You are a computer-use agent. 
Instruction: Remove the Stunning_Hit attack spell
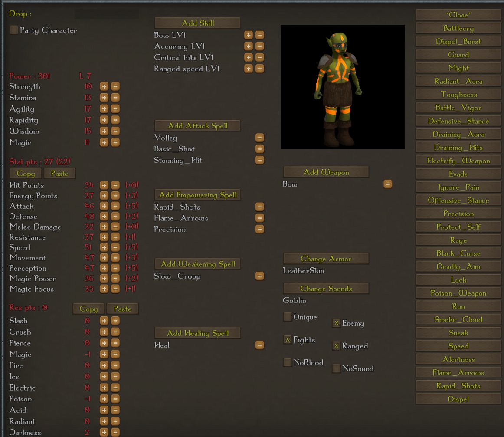click(259, 160)
